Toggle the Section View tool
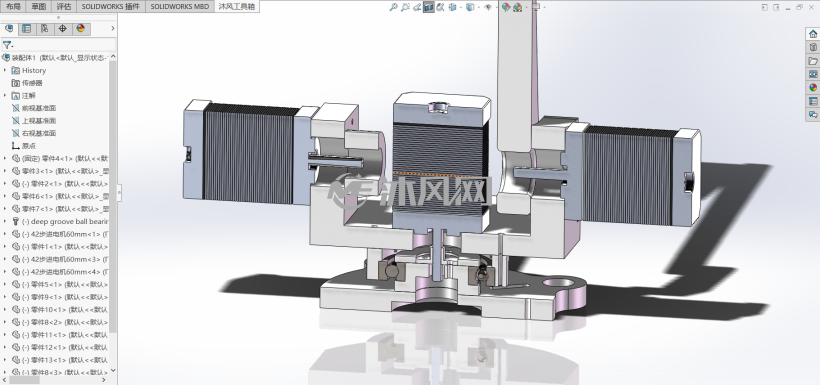 pos(429,7)
